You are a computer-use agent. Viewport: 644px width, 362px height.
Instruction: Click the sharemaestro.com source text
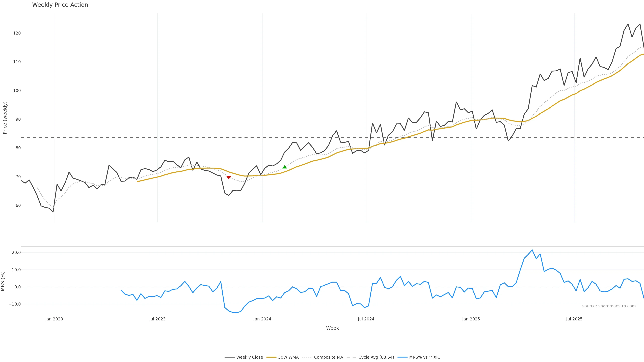(x=609, y=306)
